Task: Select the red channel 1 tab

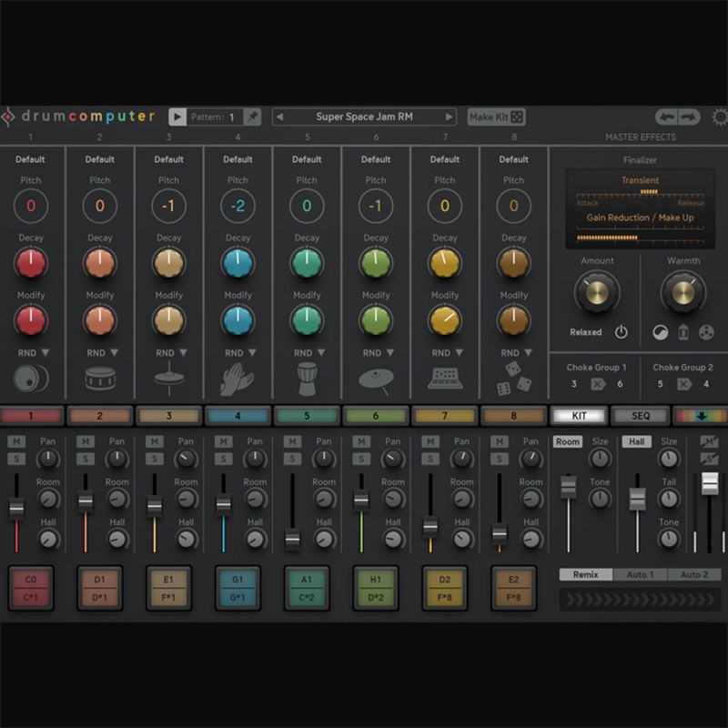Action: 31,416
